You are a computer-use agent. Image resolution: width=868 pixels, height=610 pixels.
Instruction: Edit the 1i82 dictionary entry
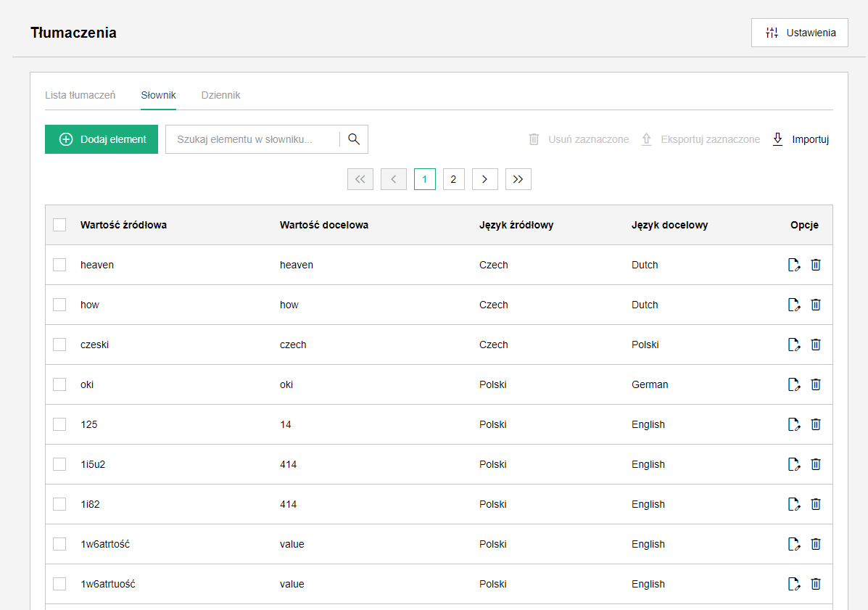coord(794,504)
